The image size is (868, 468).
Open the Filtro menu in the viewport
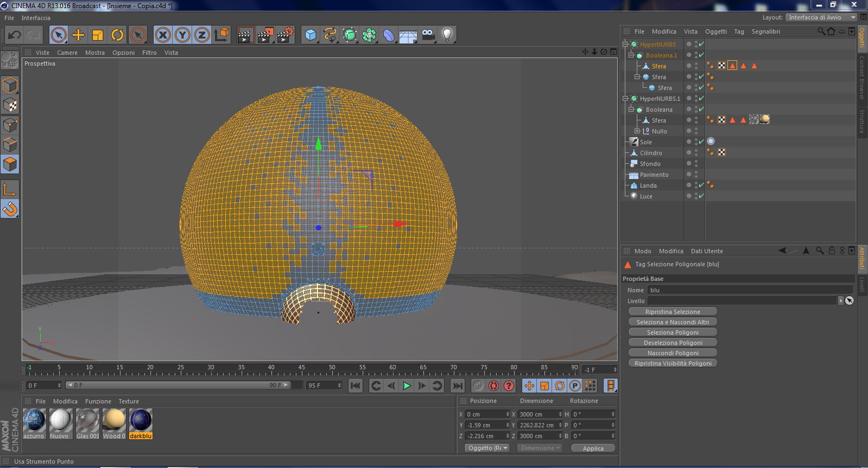[x=149, y=53]
